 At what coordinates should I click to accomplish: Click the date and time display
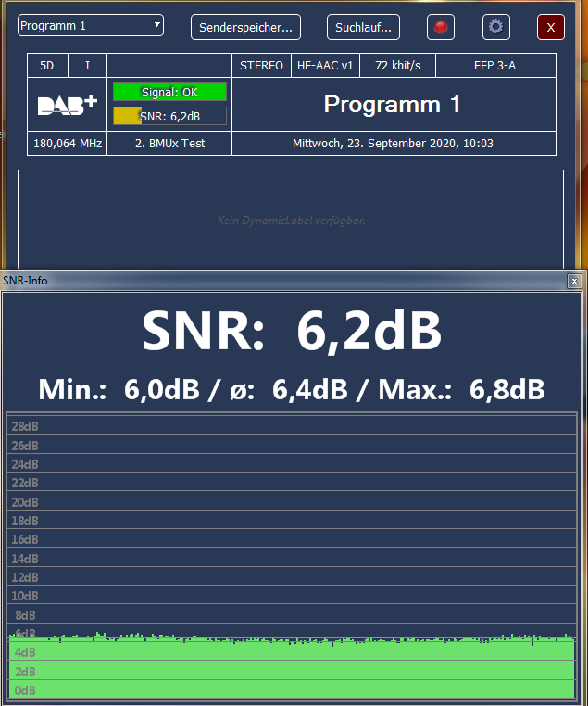click(393, 144)
